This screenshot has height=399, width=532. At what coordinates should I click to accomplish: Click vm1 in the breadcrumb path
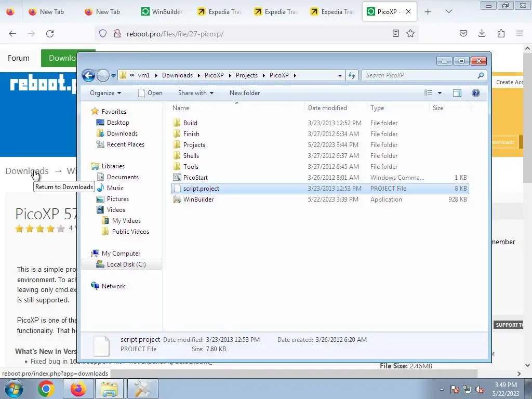click(x=143, y=75)
